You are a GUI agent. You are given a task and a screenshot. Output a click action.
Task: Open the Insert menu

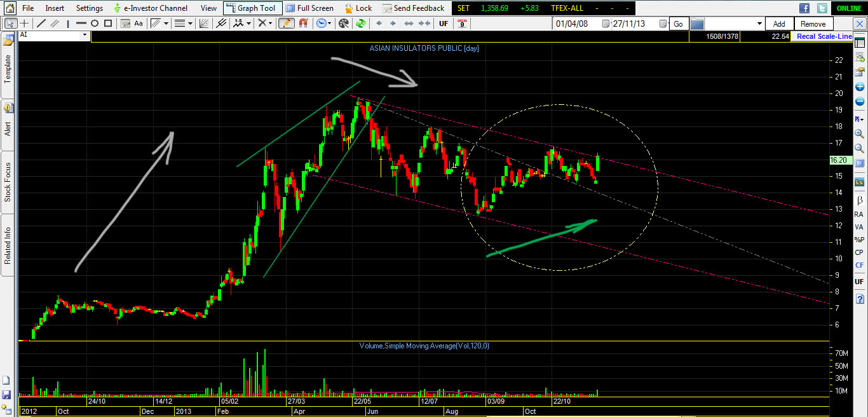point(55,8)
